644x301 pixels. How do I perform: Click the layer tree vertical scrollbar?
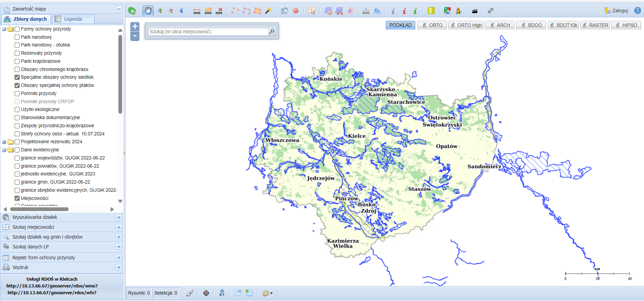(120, 75)
